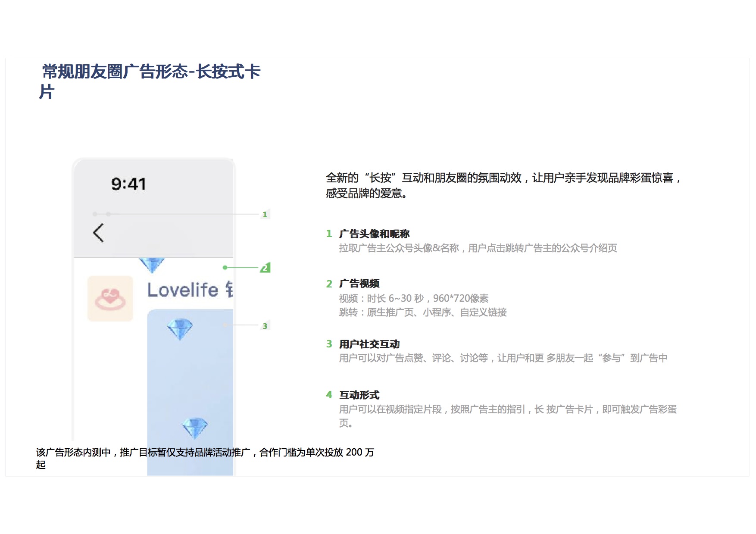Click the heading 用户社交互动
This screenshot has height=534, width=756.
coord(369,344)
